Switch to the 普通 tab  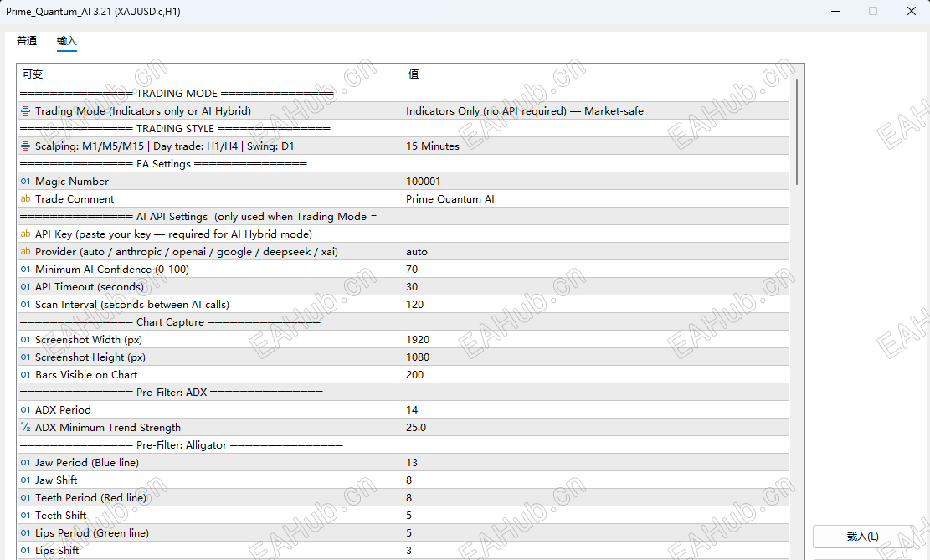27,41
